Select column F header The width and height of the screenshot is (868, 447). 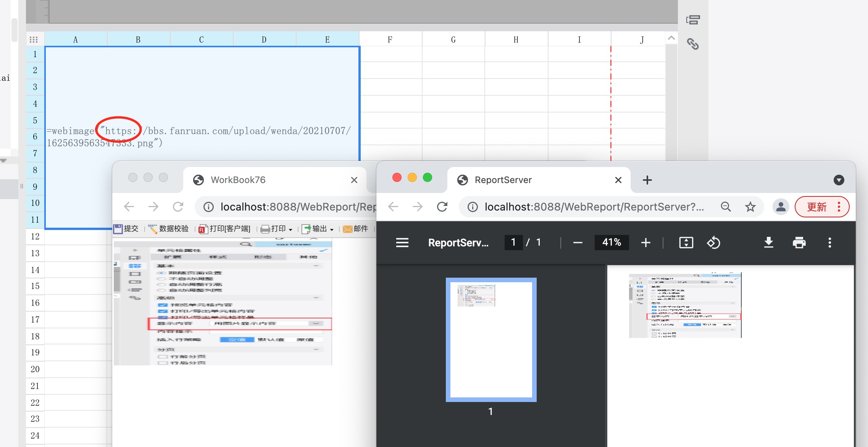point(390,40)
